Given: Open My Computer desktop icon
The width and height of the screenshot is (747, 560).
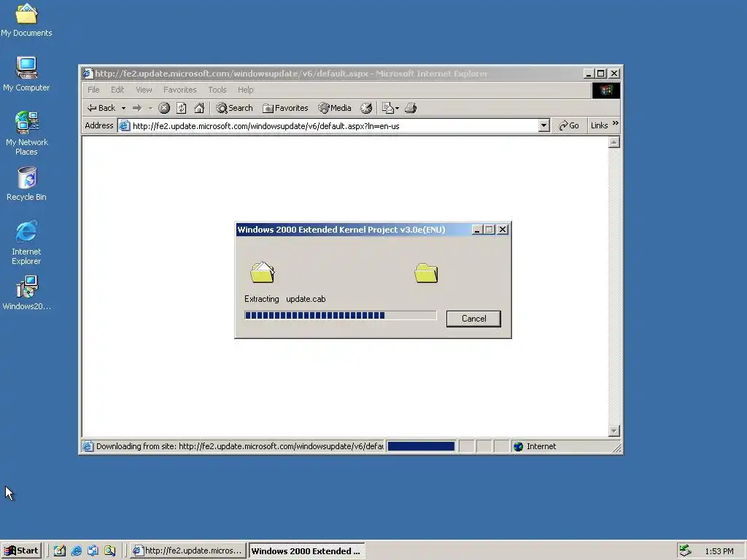Looking at the screenshot, I should point(26,74).
